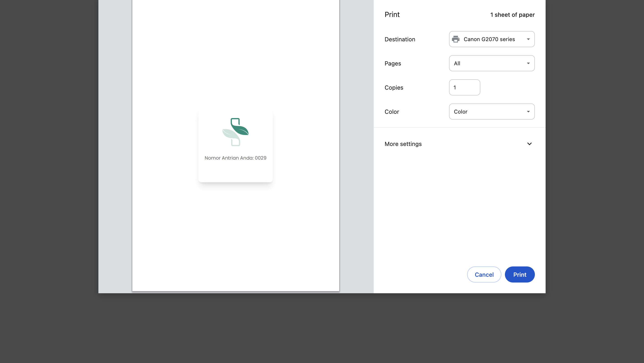
Task: Click the Destination dropdown arrow
Action: pyautogui.click(x=528, y=39)
